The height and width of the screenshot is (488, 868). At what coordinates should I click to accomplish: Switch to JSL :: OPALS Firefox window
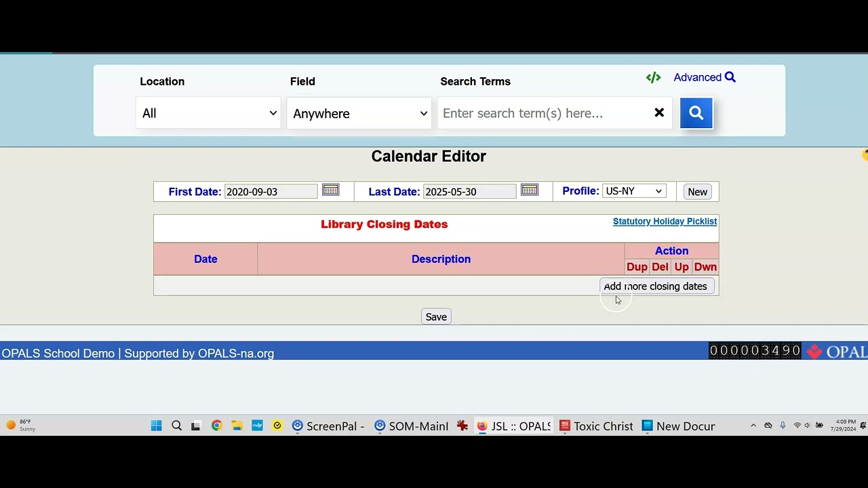pos(513,426)
